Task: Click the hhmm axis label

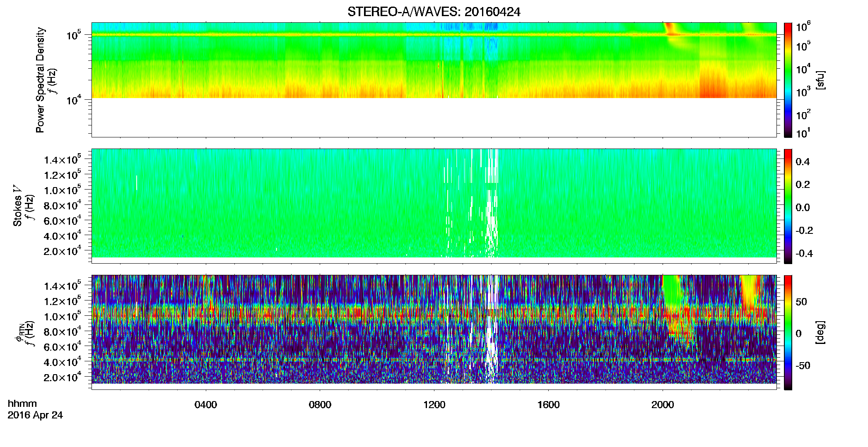Action: pos(22,404)
